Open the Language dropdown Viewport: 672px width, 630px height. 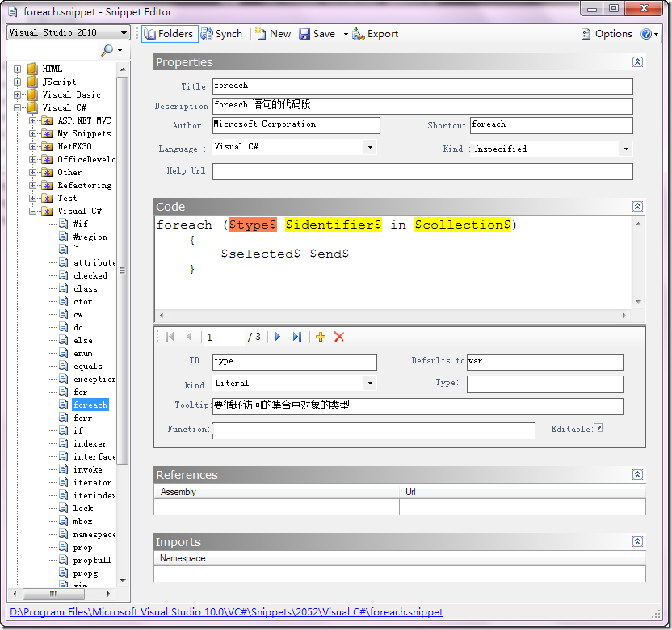coord(369,147)
